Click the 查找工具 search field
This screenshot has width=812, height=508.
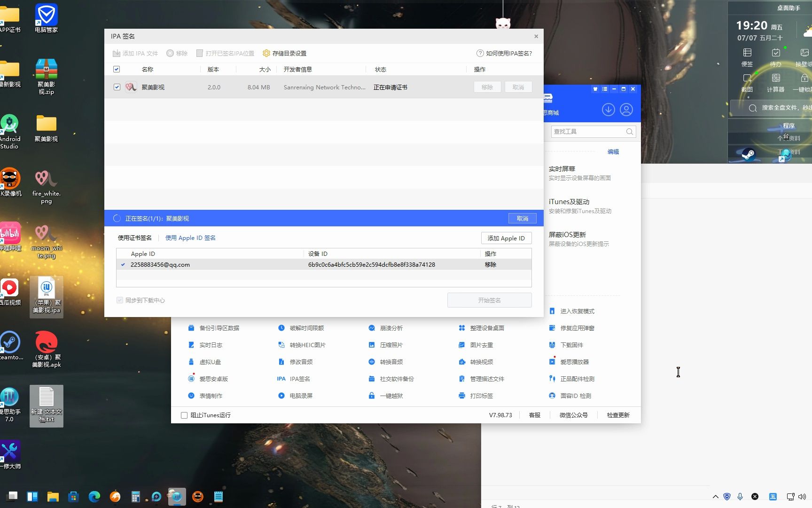[593, 132]
